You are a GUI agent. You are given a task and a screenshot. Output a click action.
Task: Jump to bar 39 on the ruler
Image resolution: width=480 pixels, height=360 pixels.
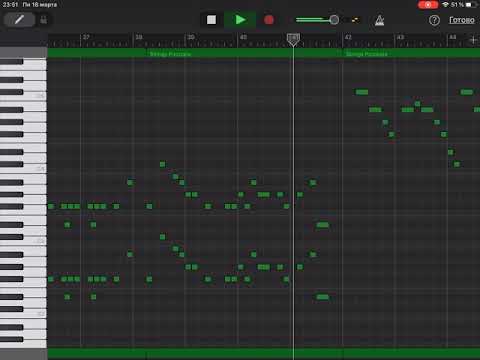pyautogui.click(x=191, y=37)
